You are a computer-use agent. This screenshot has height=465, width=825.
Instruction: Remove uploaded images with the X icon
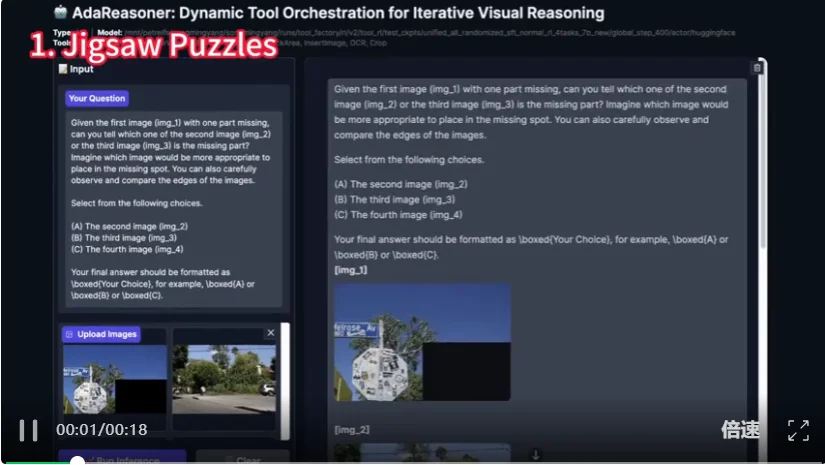[270, 333]
